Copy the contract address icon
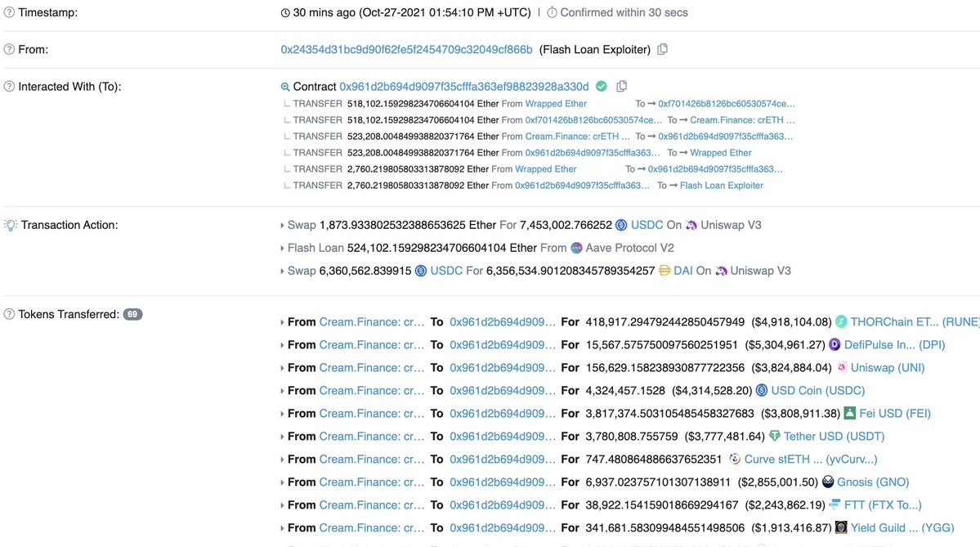This screenshot has height=547, width=980. coord(622,86)
